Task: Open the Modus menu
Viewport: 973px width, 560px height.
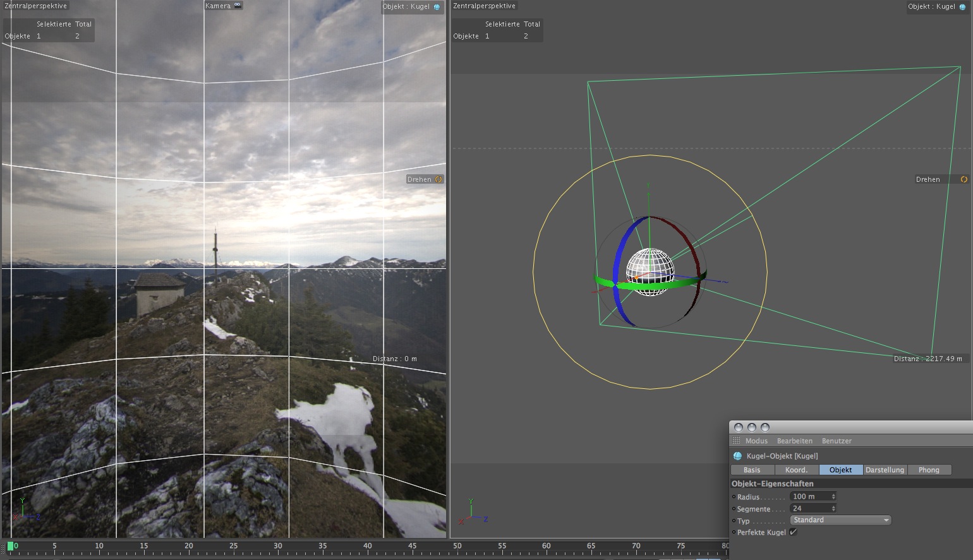Action: (x=756, y=441)
